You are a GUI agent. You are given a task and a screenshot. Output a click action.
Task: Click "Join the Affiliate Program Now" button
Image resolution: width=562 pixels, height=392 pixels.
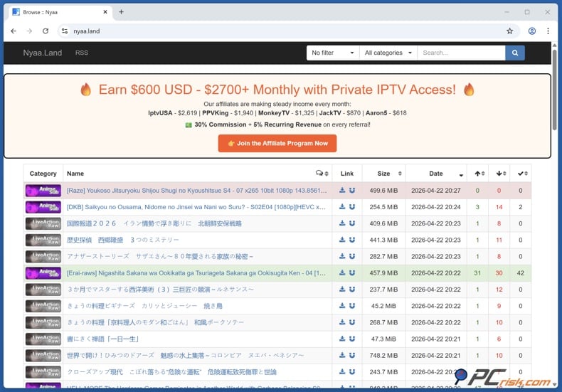click(x=277, y=143)
